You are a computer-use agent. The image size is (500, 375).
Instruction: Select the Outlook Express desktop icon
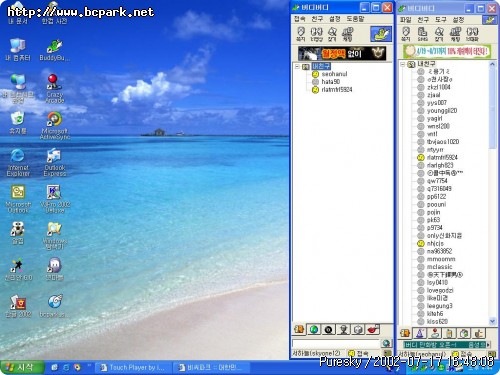(x=54, y=162)
